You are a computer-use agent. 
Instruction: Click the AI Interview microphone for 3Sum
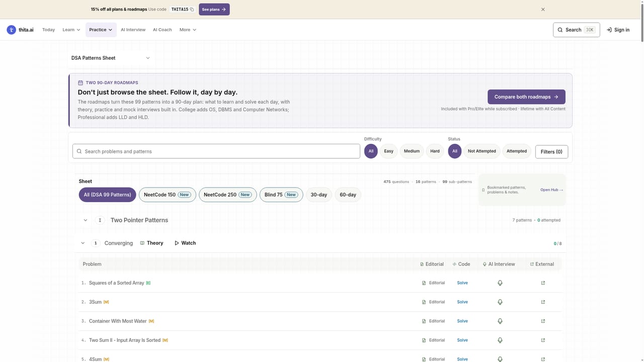tap(500, 302)
